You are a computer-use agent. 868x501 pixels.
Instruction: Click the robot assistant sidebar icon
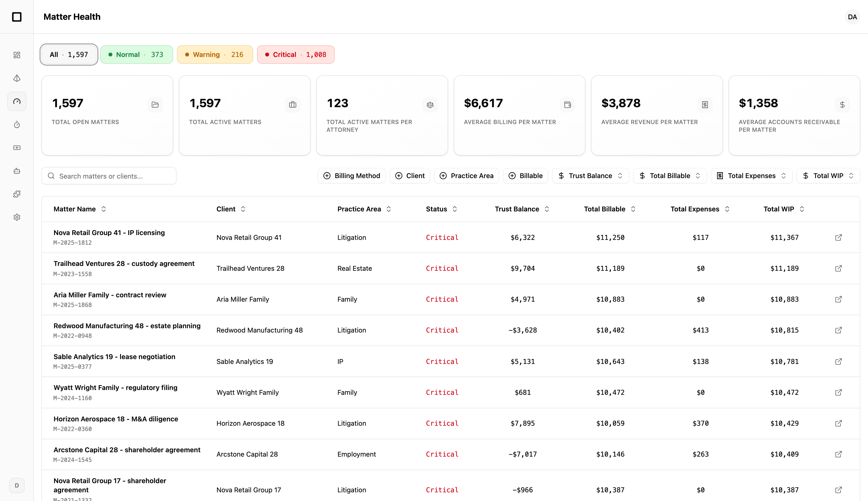point(17,171)
